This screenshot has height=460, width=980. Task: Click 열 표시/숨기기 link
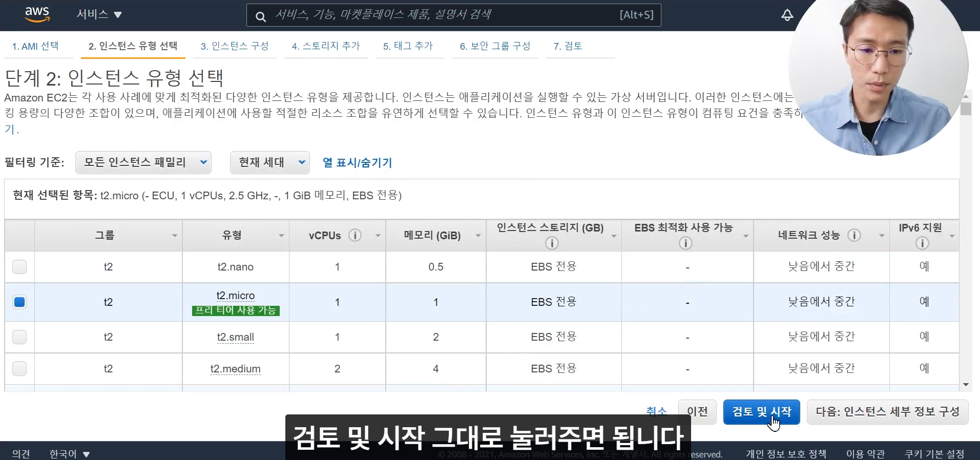pos(357,163)
